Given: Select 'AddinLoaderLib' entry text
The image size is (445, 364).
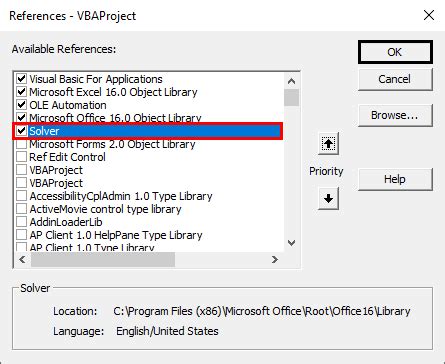Looking at the screenshot, I should pyautogui.click(x=66, y=222).
